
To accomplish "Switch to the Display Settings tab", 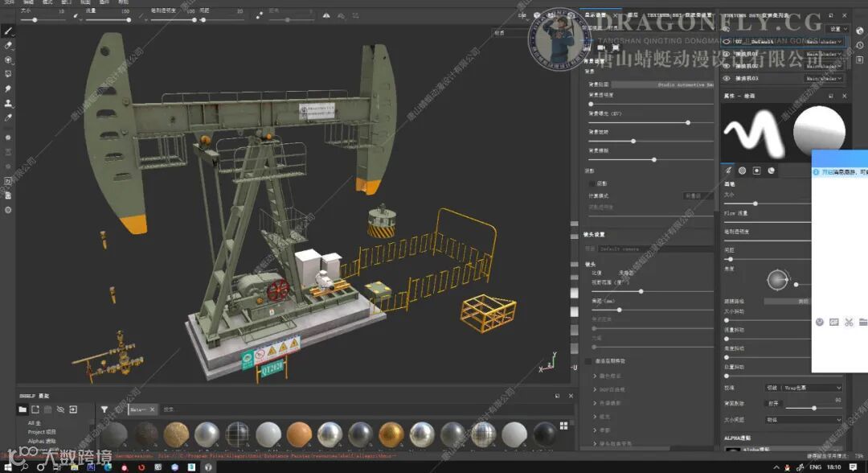I will click(597, 14).
